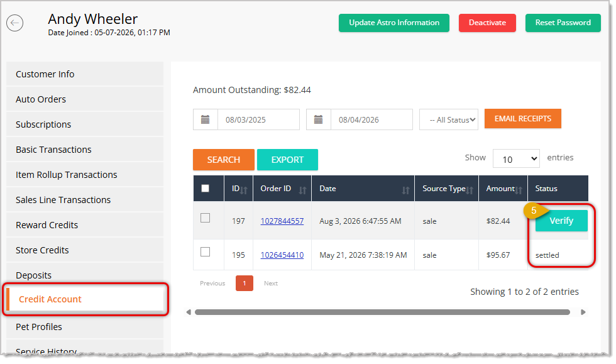Sort table by Amount column arrows
The width and height of the screenshot is (616, 364).
[x=519, y=190]
